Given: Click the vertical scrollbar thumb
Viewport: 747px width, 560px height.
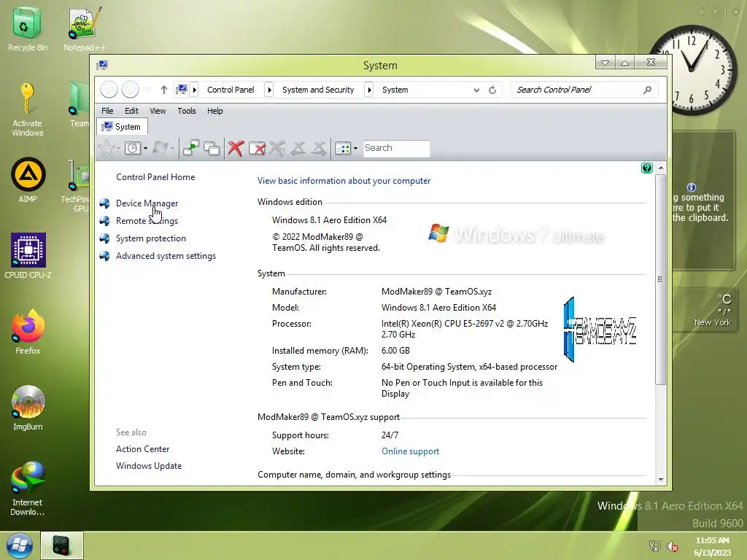Looking at the screenshot, I should tap(660, 279).
